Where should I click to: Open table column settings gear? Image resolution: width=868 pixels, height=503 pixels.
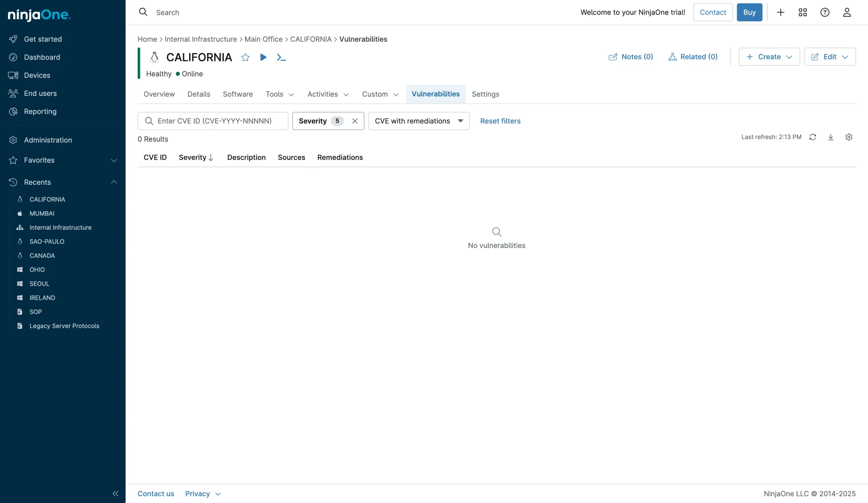point(849,137)
